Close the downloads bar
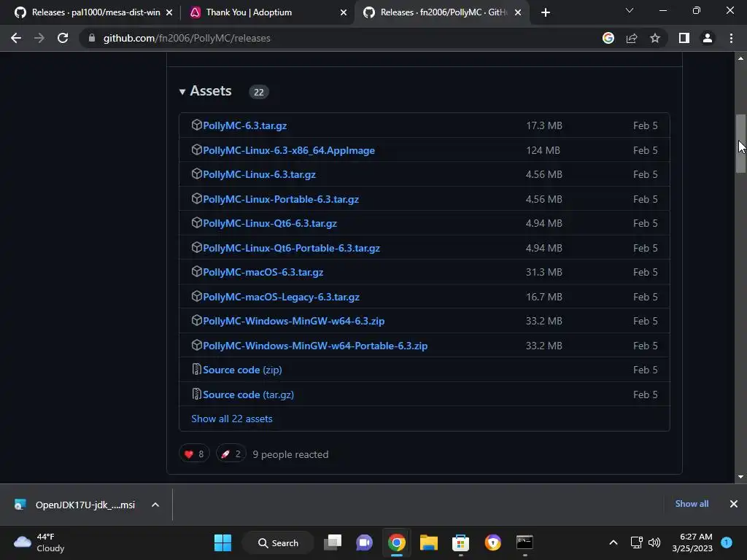 [x=734, y=504]
